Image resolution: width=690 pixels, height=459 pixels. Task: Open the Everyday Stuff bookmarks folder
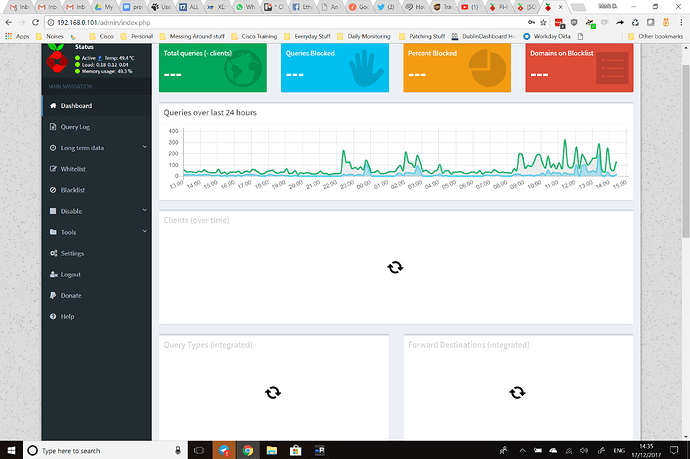point(308,37)
